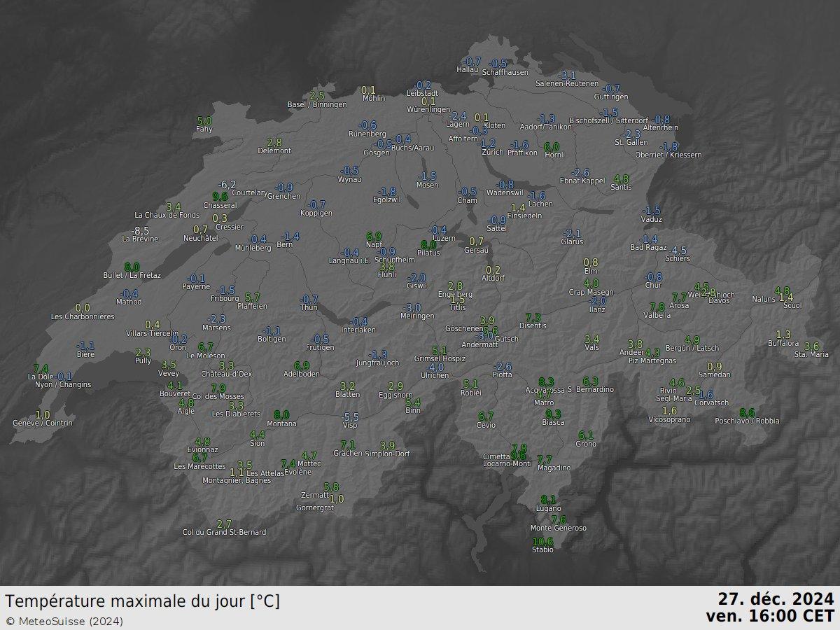Click the Payerne station label
This screenshot has height=630, width=840.
195,286
